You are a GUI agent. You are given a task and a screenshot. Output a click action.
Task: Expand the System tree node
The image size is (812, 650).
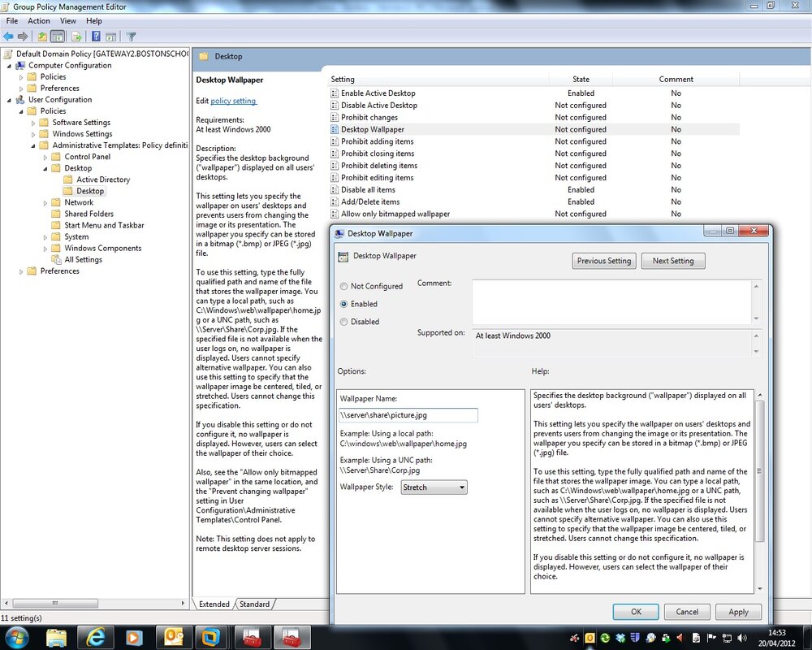point(45,237)
